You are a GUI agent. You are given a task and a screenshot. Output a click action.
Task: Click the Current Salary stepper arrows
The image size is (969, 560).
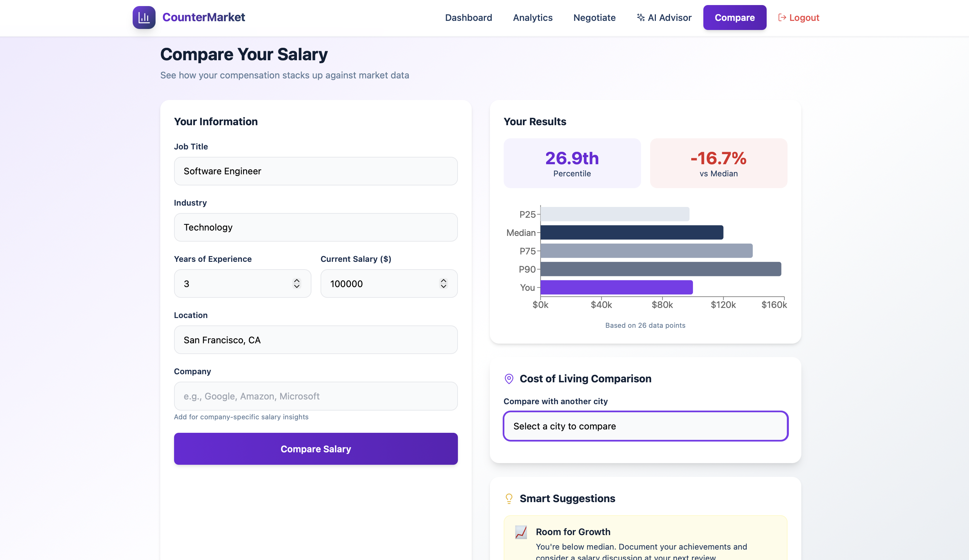(x=443, y=283)
